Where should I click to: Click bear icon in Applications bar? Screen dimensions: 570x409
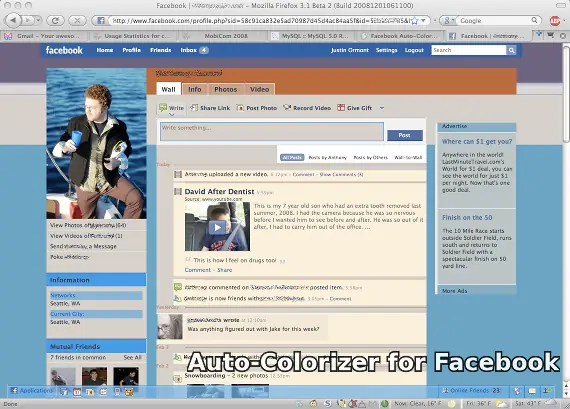pyautogui.click(x=129, y=392)
